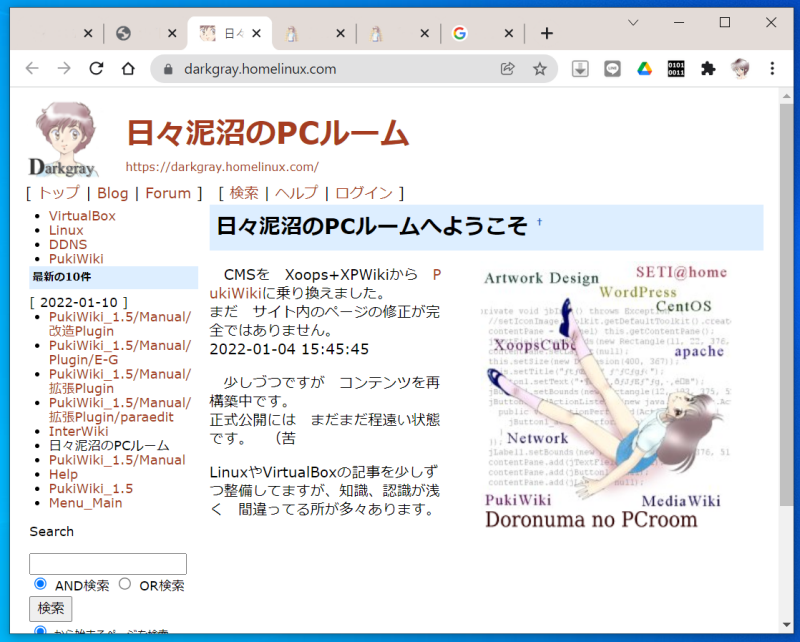Image resolution: width=800 pixels, height=642 pixels.
Task: Open the Linux sidebar link
Action: coord(66,230)
